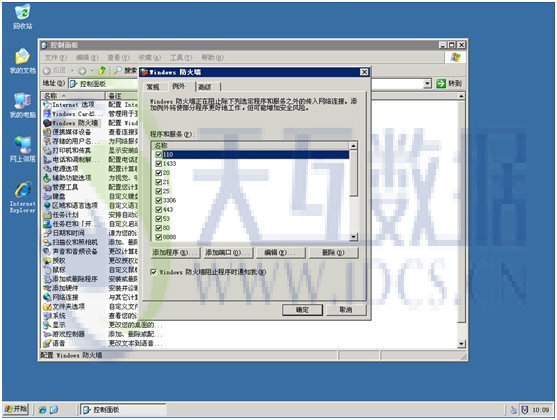Switch to the 常规 tab
This screenshot has width=557, height=420.
point(153,87)
